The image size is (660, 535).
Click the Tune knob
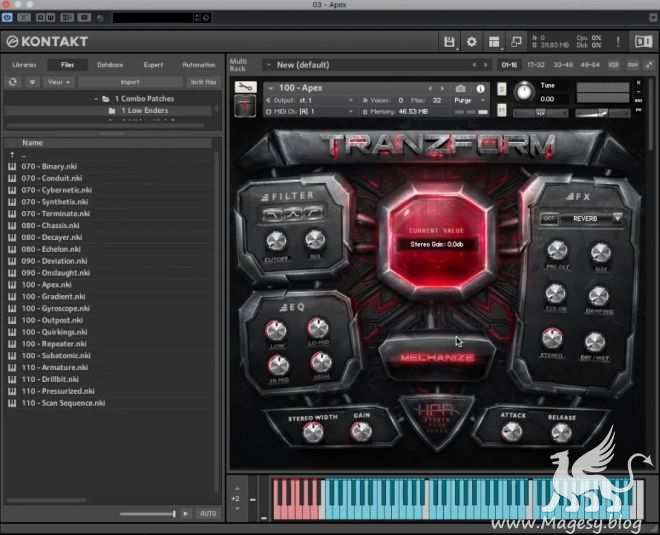click(x=524, y=91)
